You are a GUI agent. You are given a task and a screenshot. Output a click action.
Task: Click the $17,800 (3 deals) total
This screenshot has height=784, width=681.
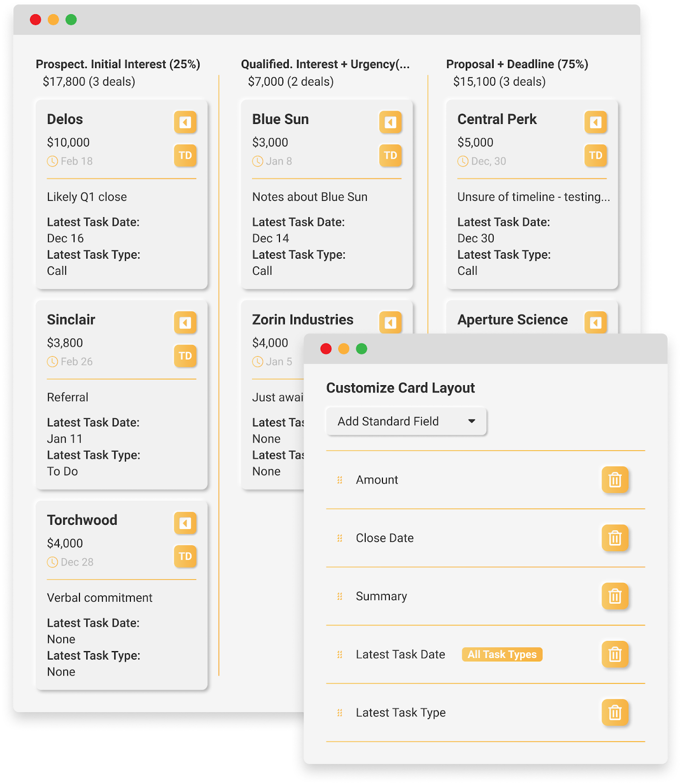[x=89, y=81]
